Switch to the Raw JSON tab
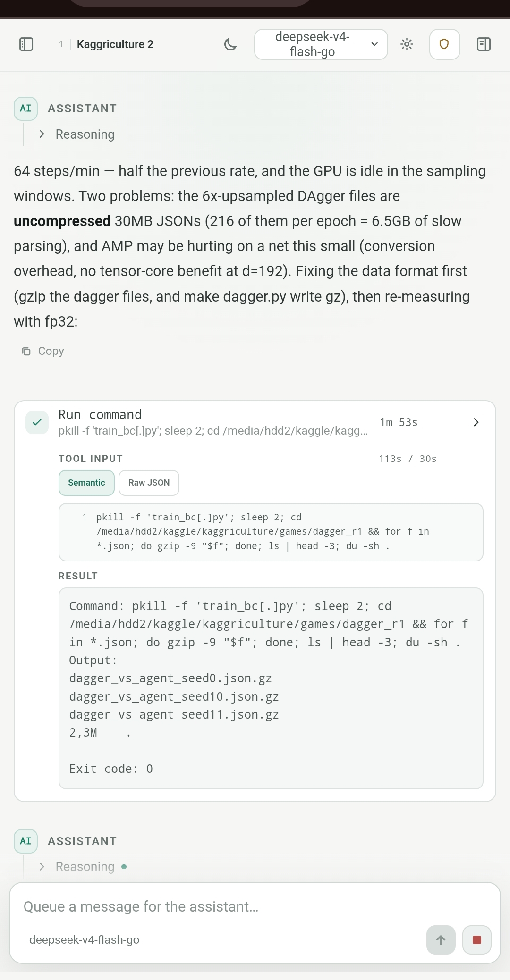This screenshot has height=980, width=510. click(149, 483)
